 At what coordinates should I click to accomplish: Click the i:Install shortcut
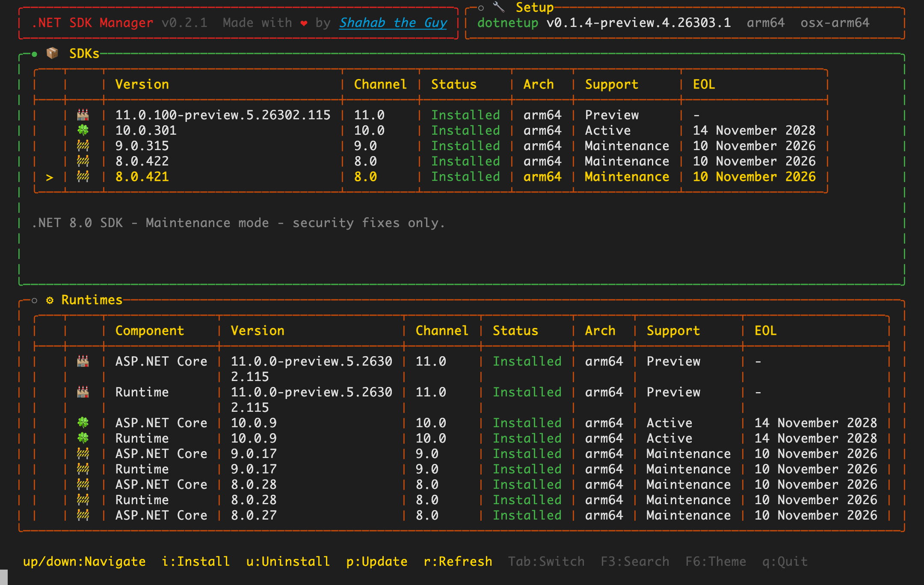(196, 561)
